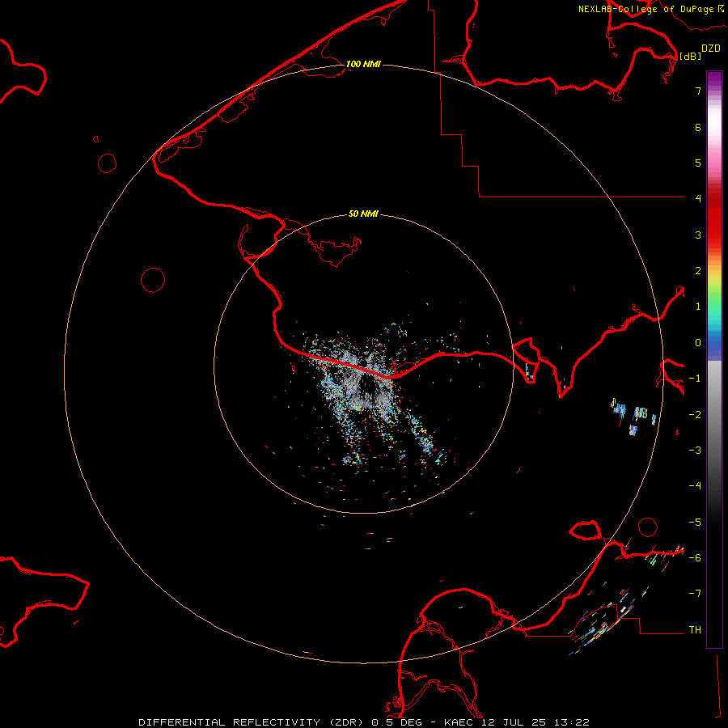Select the scale value "-5" on the legend
The height and width of the screenshot is (728, 728).
click(x=695, y=522)
